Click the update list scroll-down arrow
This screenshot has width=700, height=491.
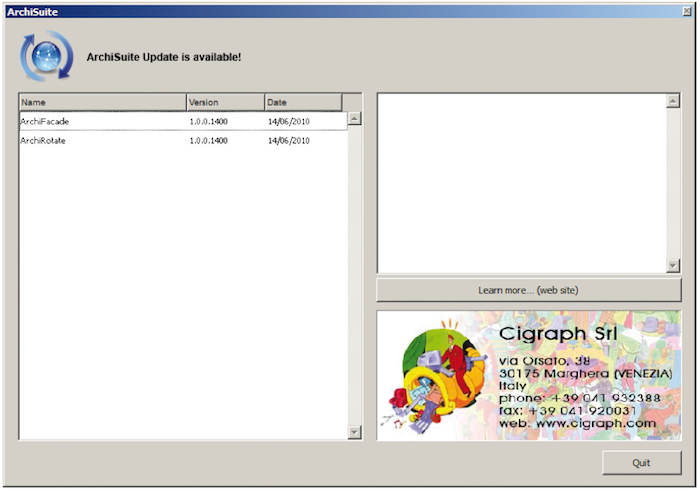coord(354,432)
